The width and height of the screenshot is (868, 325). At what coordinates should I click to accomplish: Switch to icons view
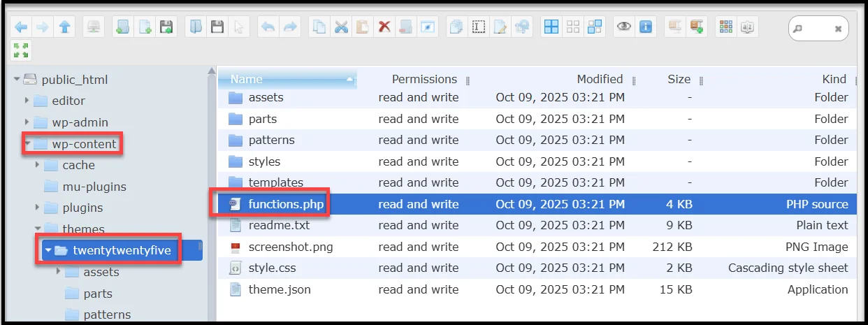(726, 27)
